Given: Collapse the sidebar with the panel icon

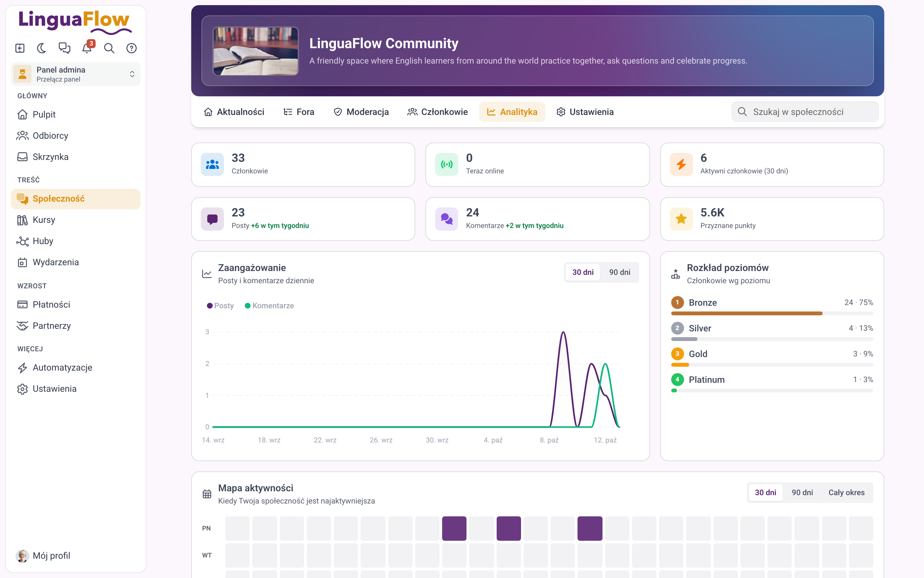Looking at the screenshot, I should point(20,48).
